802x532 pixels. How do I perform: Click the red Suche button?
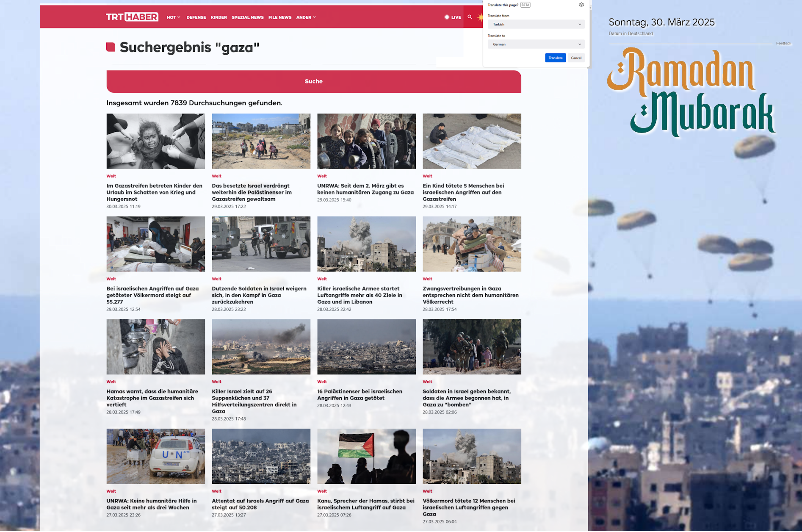coord(313,81)
